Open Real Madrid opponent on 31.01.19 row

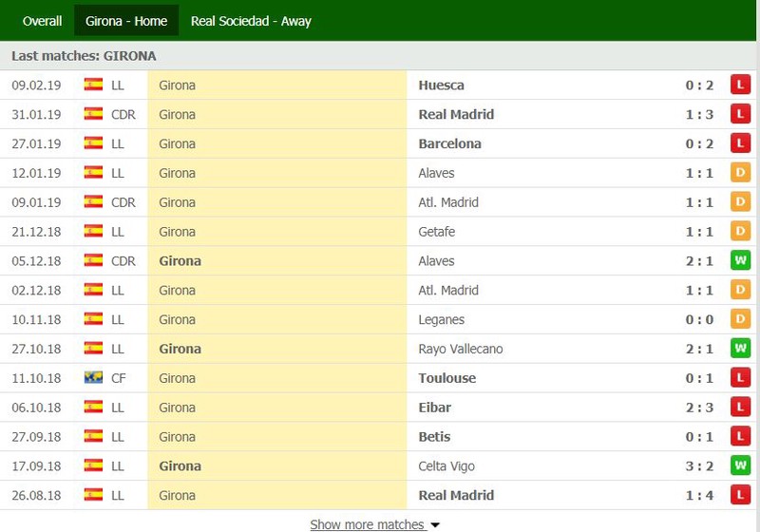tap(456, 114)
